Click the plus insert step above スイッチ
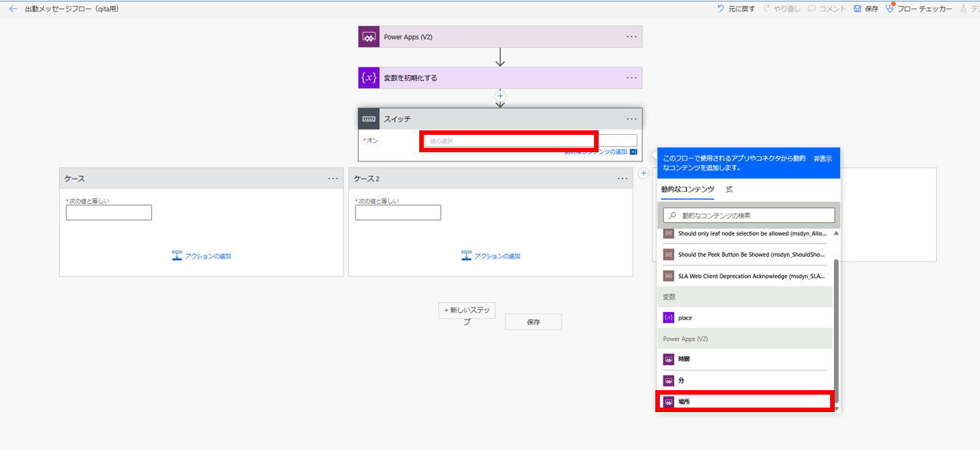Screen dimensions: 980x450 coord(500,96)
